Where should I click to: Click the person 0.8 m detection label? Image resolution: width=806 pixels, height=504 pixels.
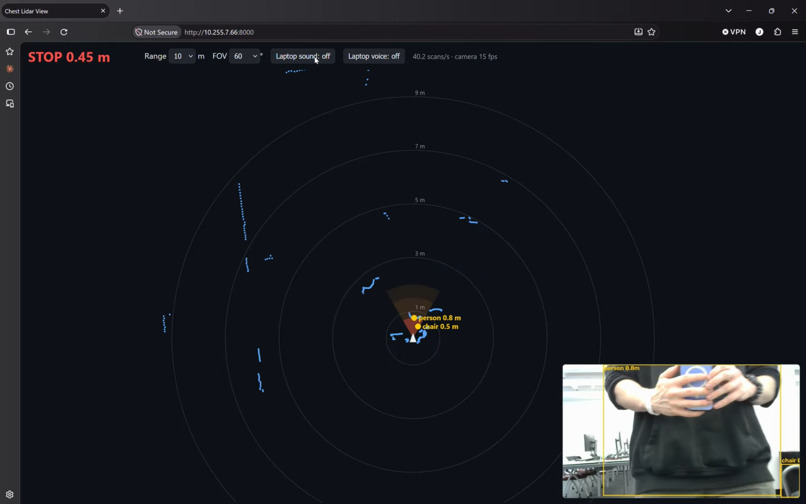439,318
